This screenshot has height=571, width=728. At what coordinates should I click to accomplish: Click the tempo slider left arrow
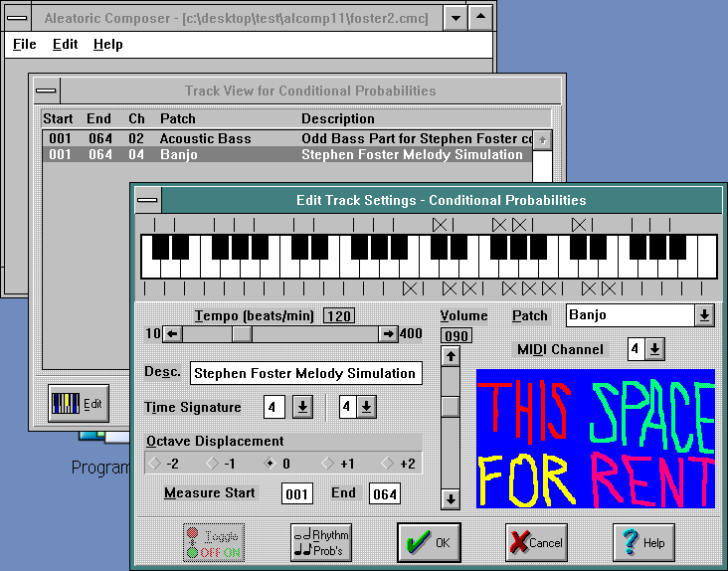[x=172, y=333]
